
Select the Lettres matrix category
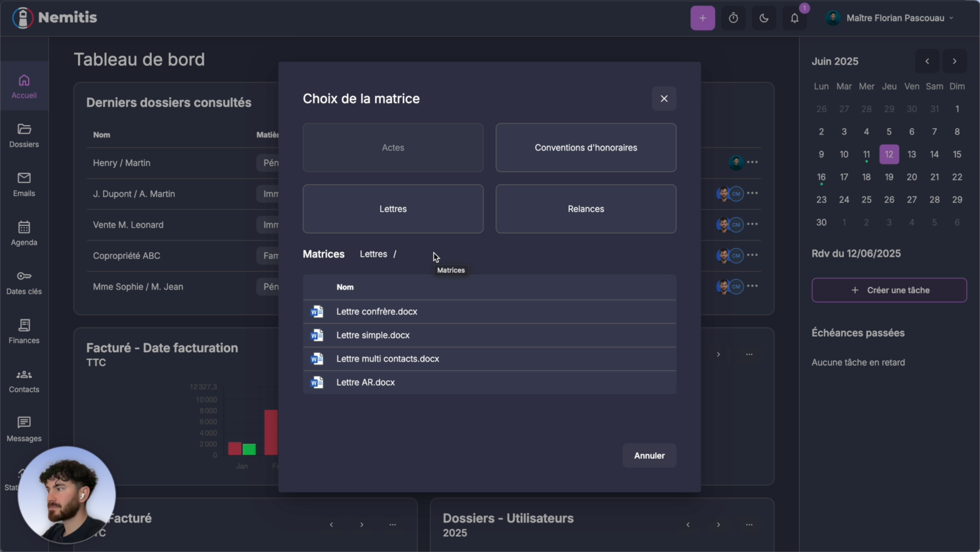pos(393,209)
